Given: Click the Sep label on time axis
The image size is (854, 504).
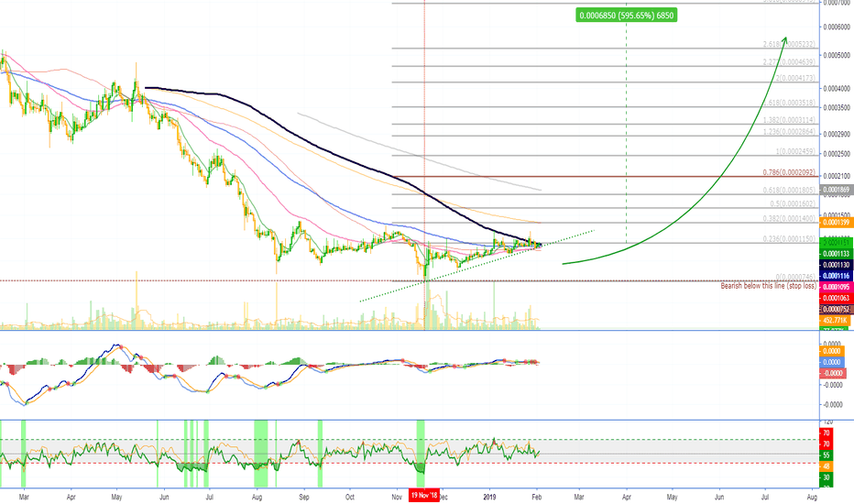Looking at the screenshot, I should coord(304,497).
